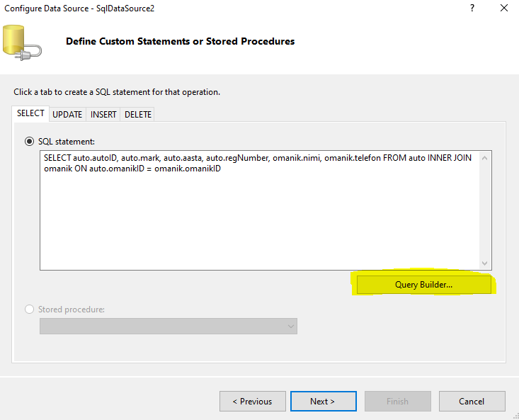The width and height of the screenshot is (519, 420).
Task: Click the SQL box scrollbar up arrow
Action: (x=485, y=157)
